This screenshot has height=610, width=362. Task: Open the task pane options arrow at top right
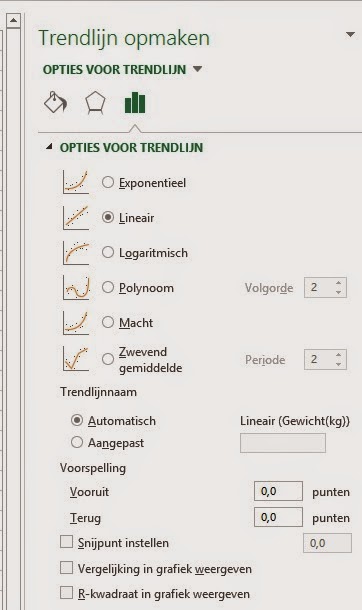pos(350,35)
